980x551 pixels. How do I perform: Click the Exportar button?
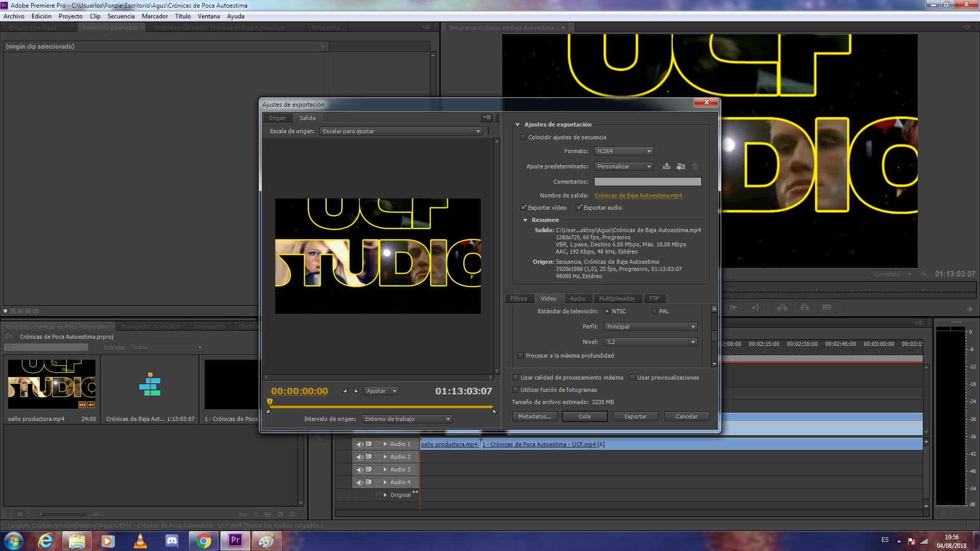635,416
